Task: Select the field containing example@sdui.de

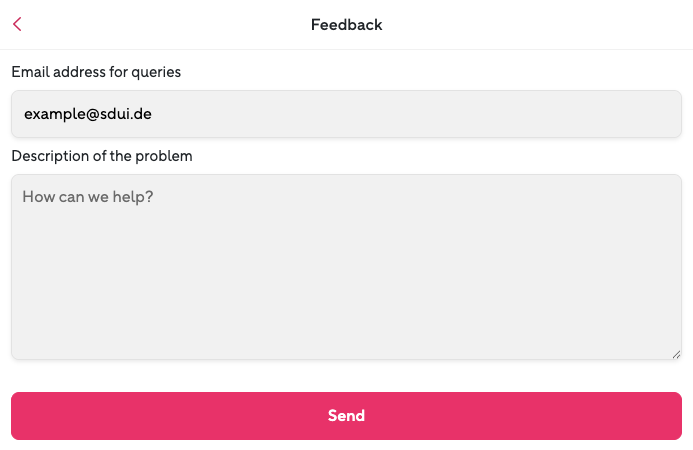Action: (346, 114)
